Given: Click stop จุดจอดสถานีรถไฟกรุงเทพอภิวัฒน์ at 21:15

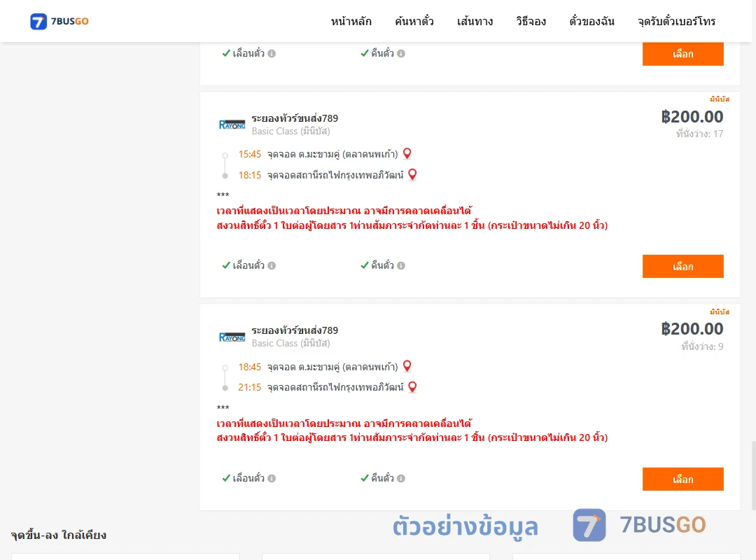Looking at the screenshot, I should point(335,387).
